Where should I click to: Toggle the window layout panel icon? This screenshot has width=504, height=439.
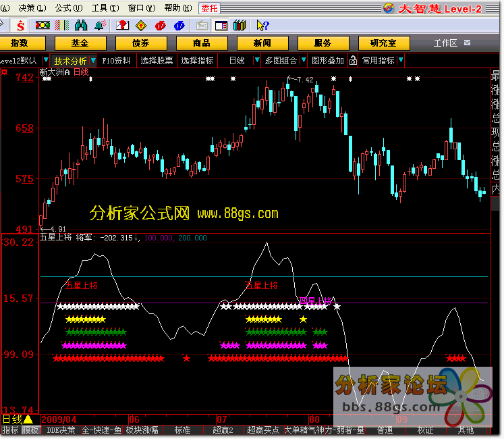tap(221, 26)
